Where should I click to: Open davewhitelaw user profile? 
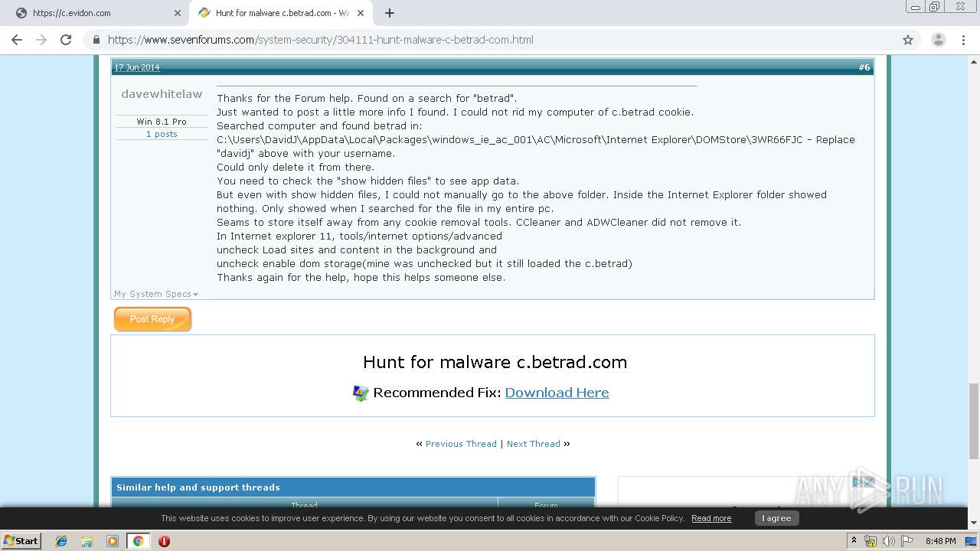(162, 94)
